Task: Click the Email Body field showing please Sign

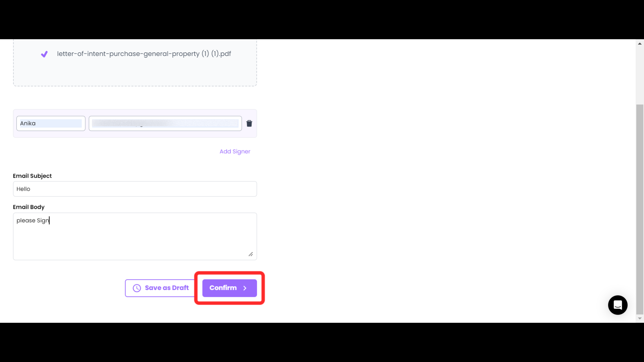Action: click(135, 235)
